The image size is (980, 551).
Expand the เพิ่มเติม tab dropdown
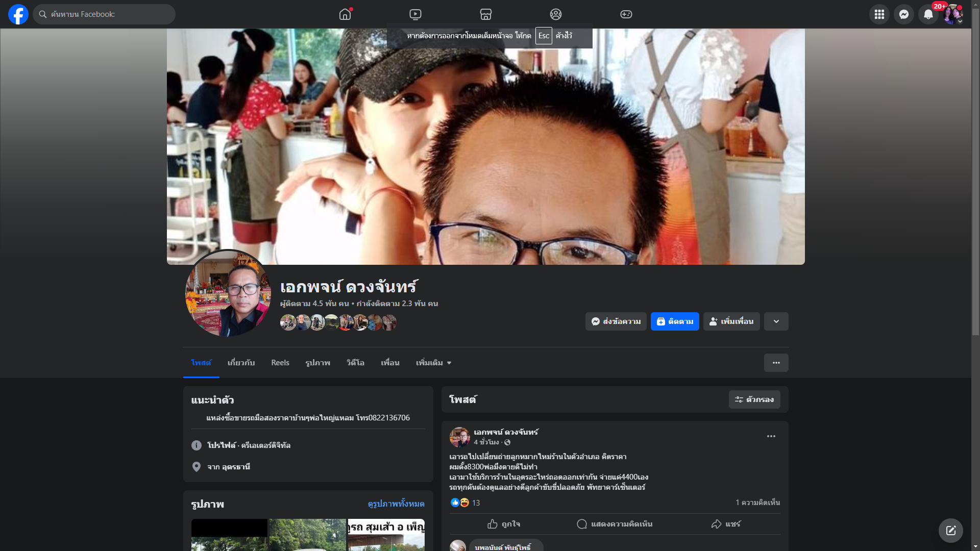point(433,363)
